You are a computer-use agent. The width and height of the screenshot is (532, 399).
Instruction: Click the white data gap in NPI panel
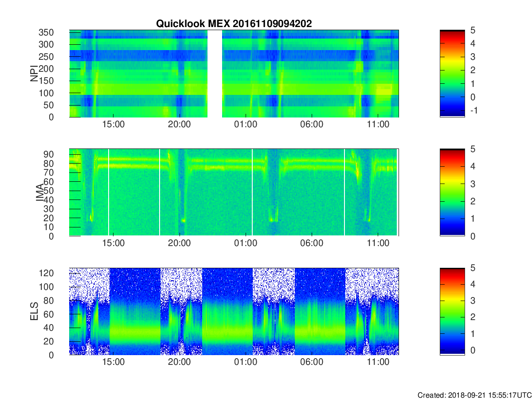tap(215, 74)
